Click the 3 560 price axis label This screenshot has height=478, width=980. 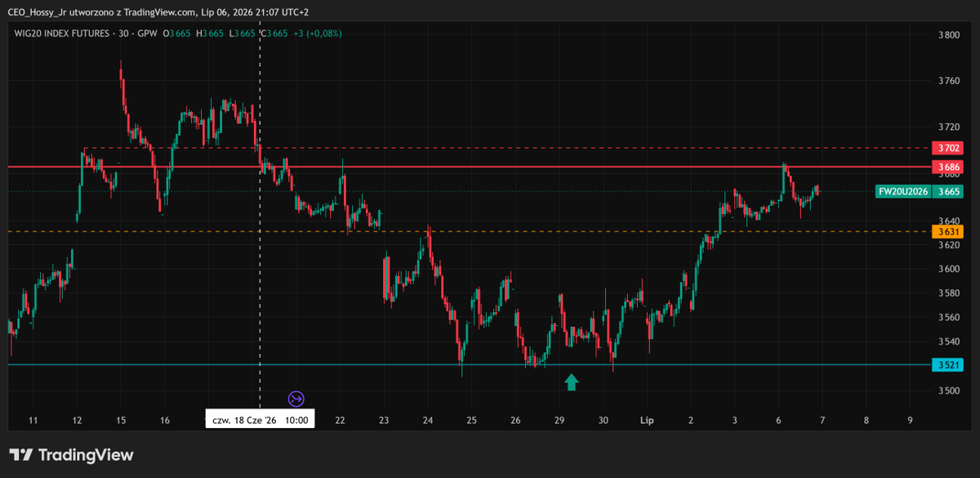click(x=950, y=317)
